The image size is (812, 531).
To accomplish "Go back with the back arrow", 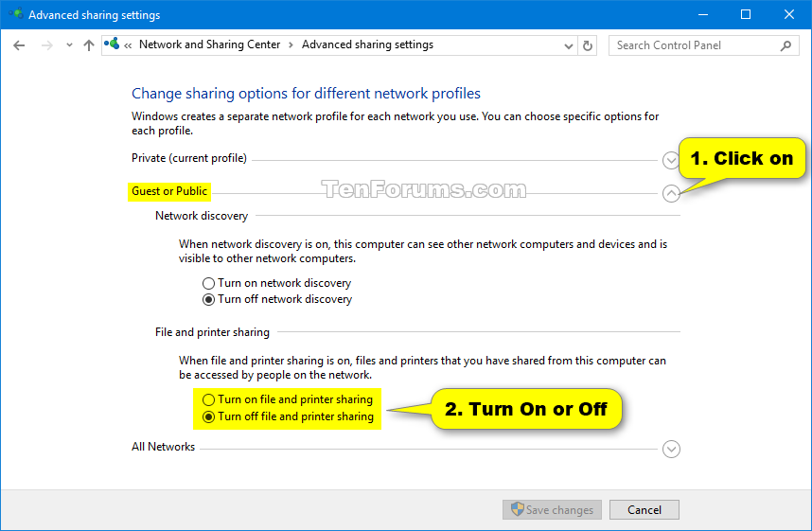I will [x=19, y=45].
